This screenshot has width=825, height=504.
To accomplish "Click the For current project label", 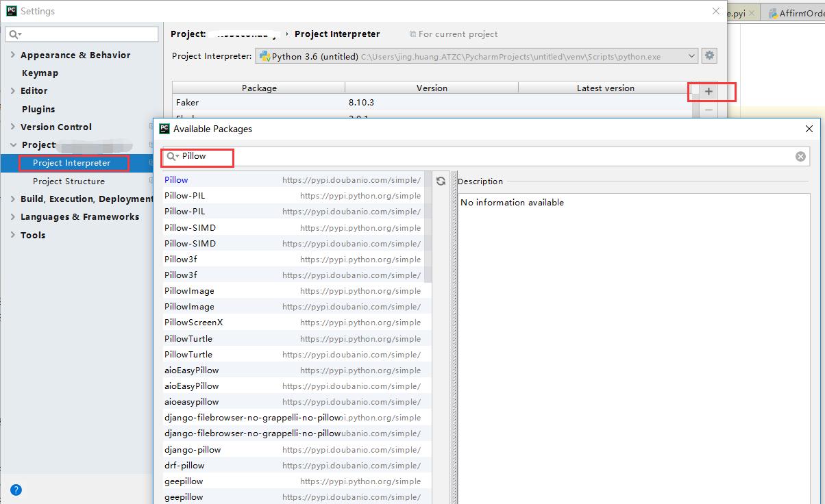I will [454, 34].
